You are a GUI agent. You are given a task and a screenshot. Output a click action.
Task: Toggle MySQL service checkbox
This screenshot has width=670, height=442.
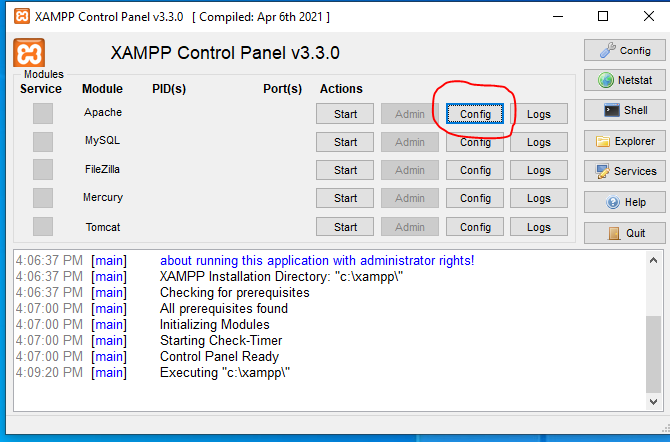43,141
